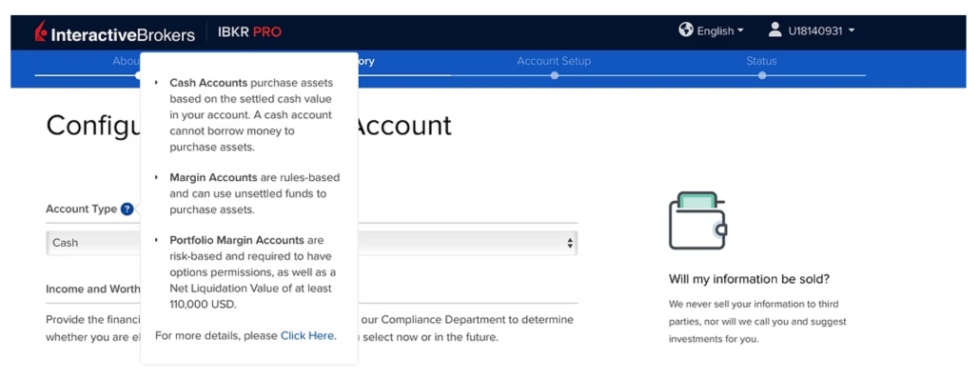Open the English language dropdown
The image size is (980, 380).
720,30
